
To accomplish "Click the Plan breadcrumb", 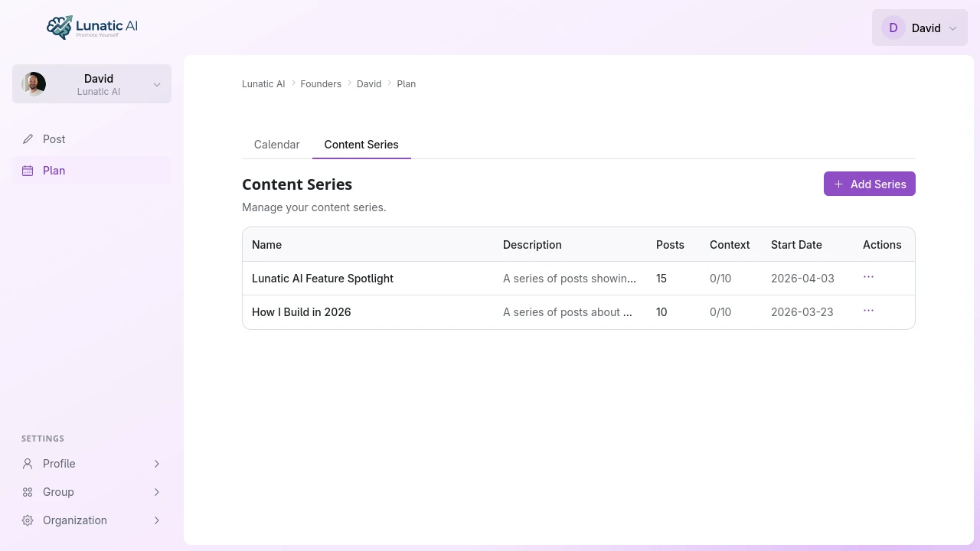I will (407, 84).
